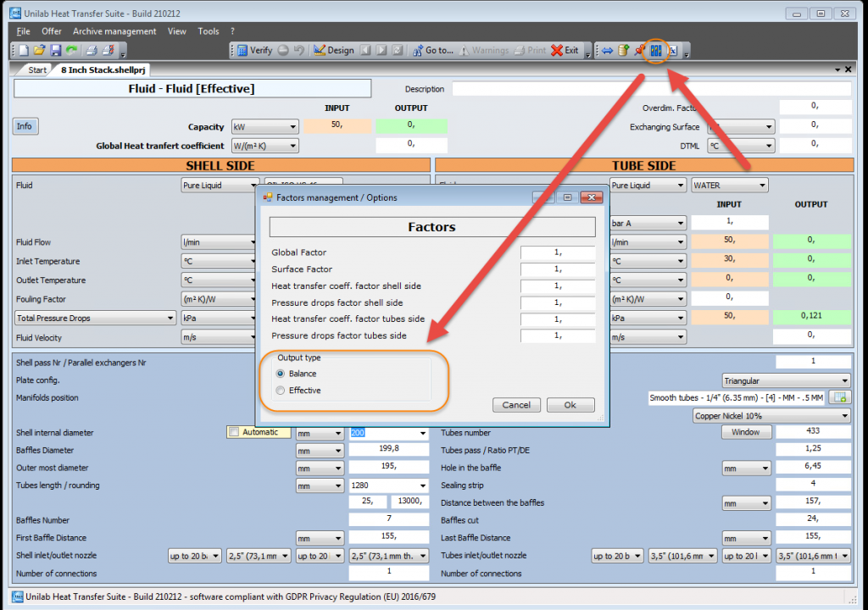Switch to the Start tab

point(37,70)
